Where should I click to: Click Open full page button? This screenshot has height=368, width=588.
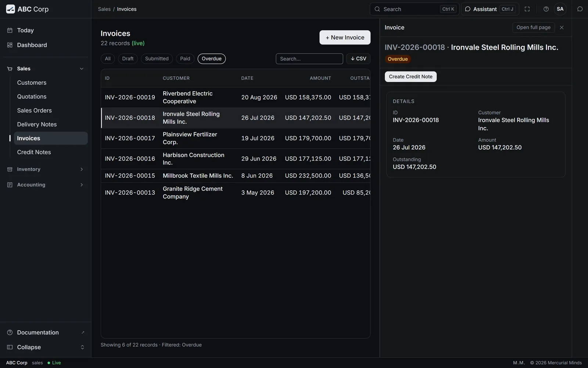(x=533, y=28)
